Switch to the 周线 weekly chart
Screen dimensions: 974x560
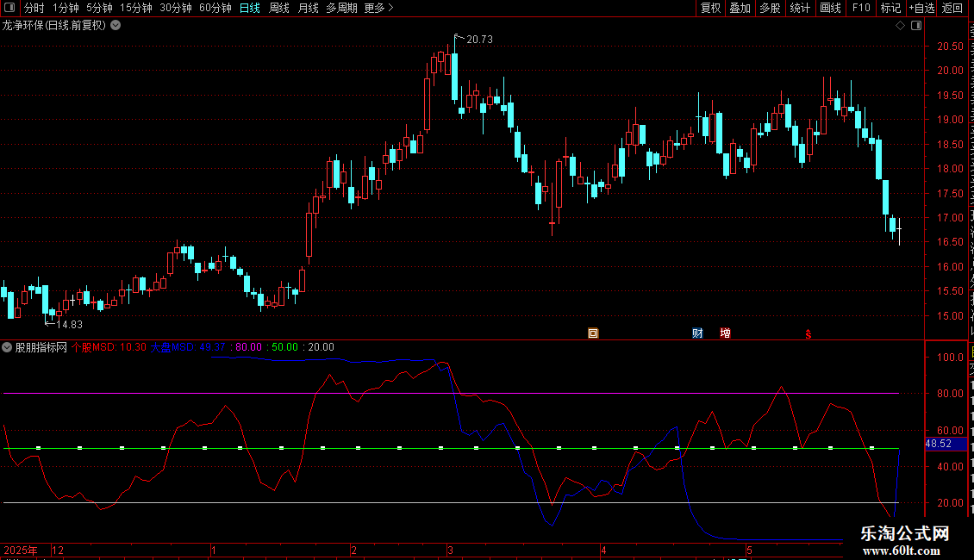tap(279, 8)
